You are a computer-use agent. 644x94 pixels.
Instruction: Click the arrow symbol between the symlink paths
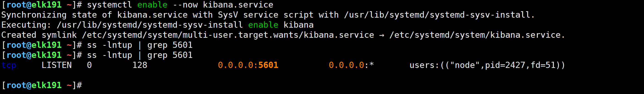(x=381, y=35)
